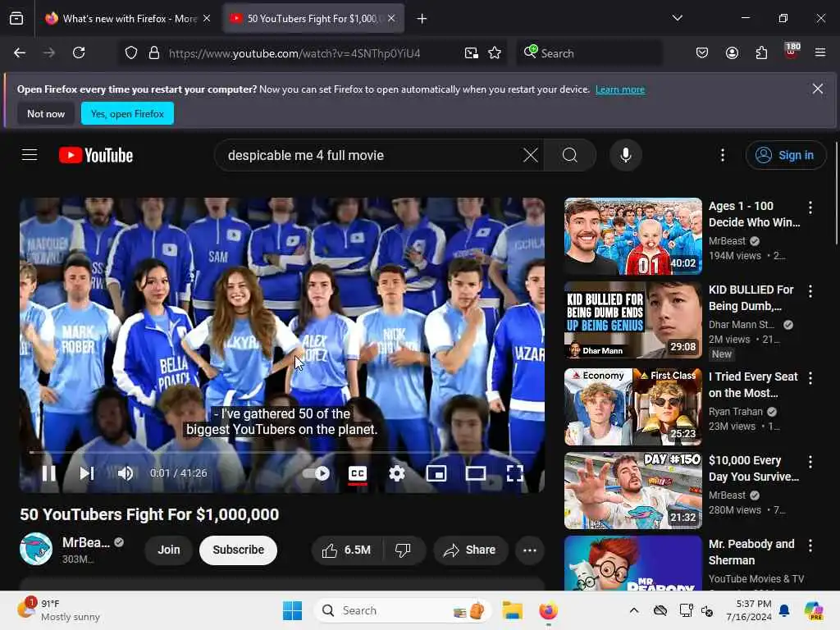Image resolution: width=840 pixels, height=630 pixels.
Task: Open the MrBeast channel avatar
Action: [36, 549]
